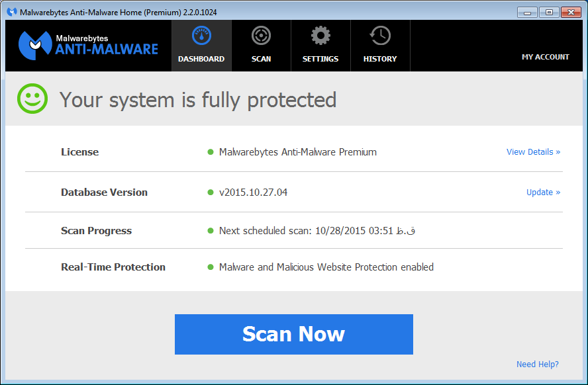This screenshot has height=385, width=588.
Task: Click the 'Next scheduled scan' text
Action: tap(317, 231)
